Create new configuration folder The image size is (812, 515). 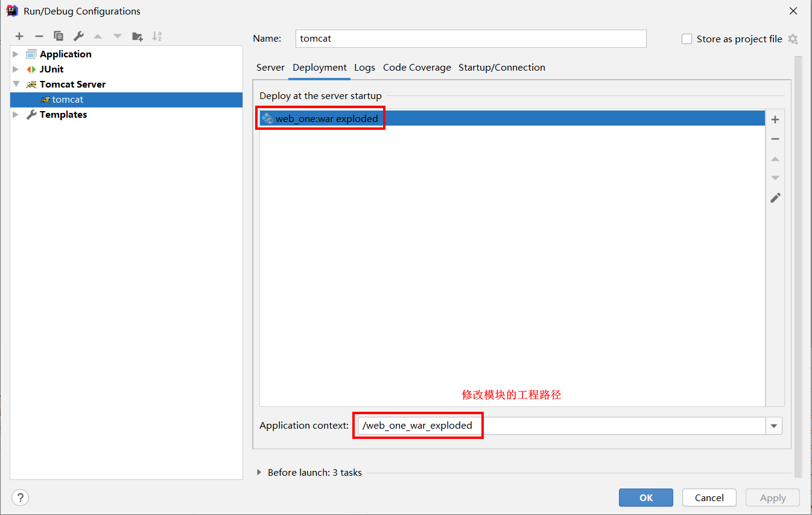tap(138, 36)
